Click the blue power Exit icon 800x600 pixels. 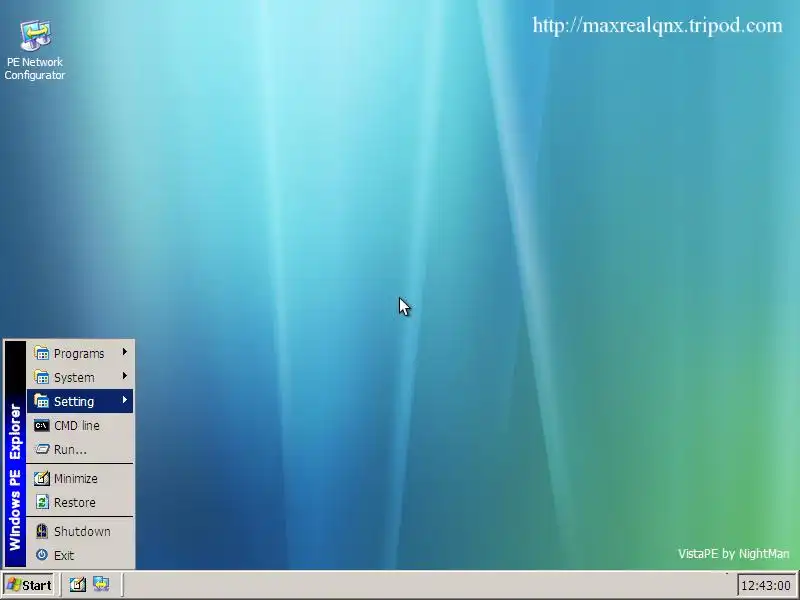42,555
